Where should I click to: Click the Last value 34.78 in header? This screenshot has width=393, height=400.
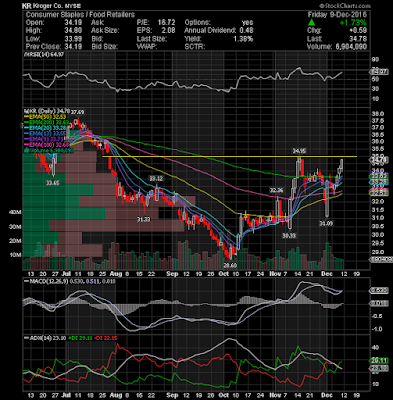click(358, 39)
